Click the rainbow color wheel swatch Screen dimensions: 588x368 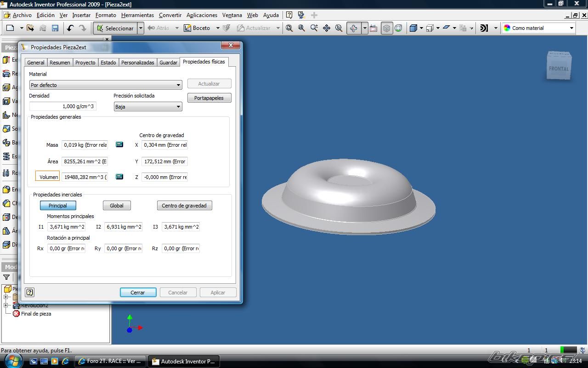point(507,28)
